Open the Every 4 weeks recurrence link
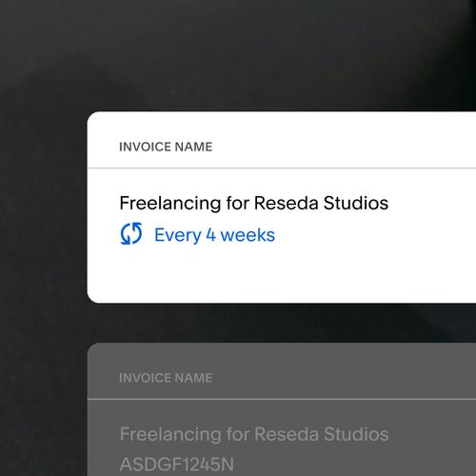 coord(214,235)
